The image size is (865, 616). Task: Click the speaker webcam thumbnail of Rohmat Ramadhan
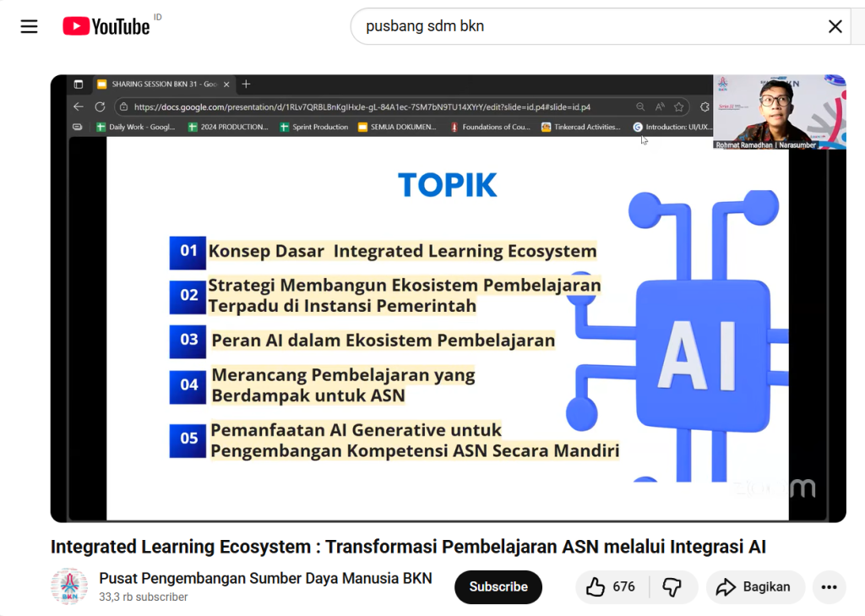779,112
